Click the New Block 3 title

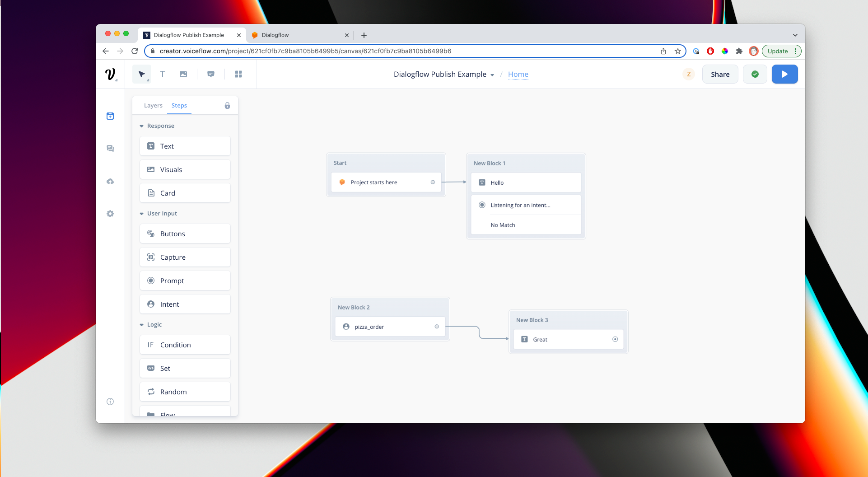coord(532,320)
